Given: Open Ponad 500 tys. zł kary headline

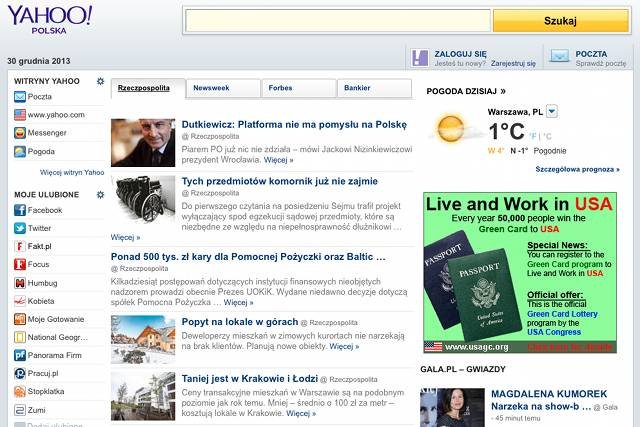Looking at the screenshot, I should pos(248,257).
